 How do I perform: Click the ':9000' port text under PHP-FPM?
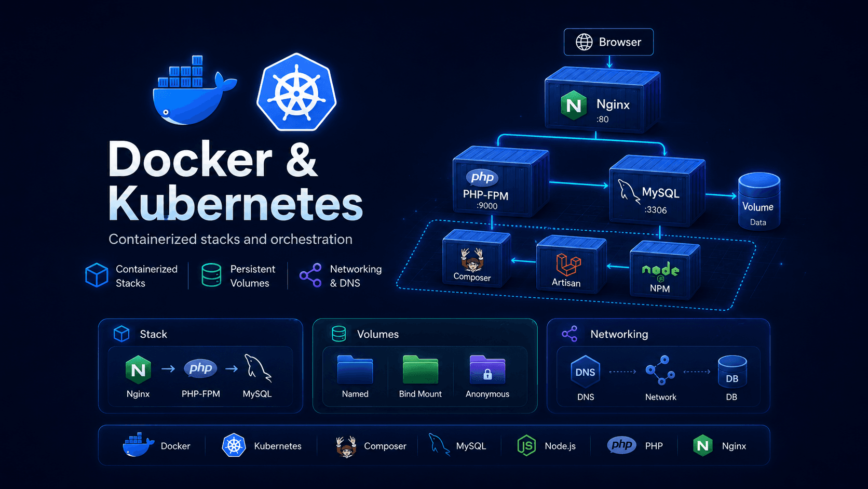487,206
